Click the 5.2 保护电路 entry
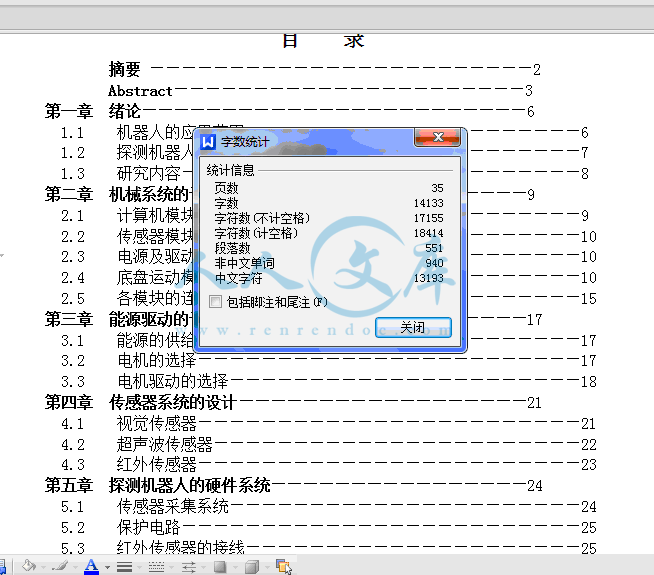Screen dimensions: 654x575 [x=120, y=527]
